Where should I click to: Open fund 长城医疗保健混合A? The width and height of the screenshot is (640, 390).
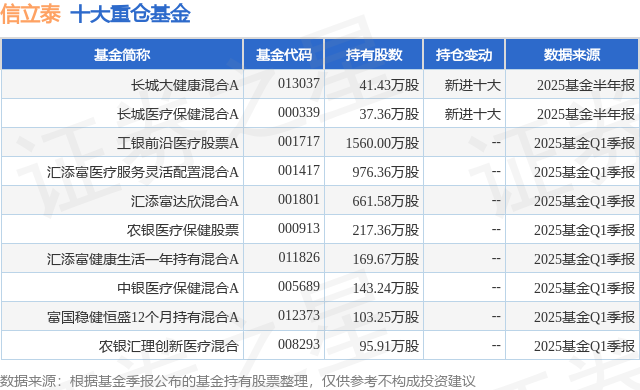[178, 114]
